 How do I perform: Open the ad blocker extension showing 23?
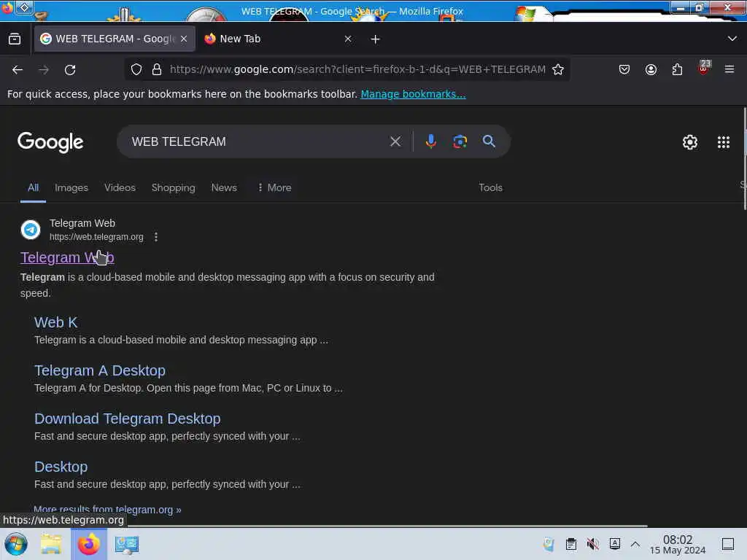704,68
